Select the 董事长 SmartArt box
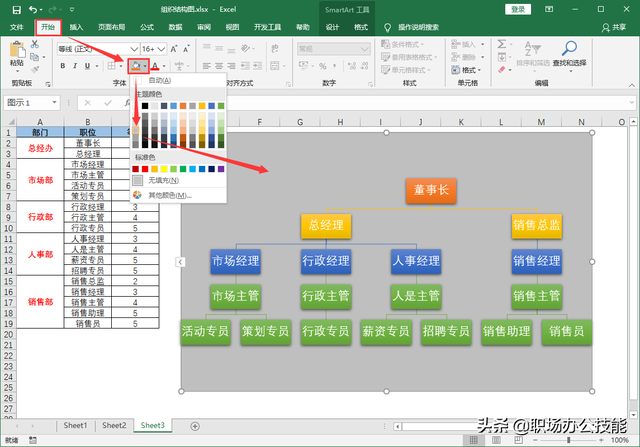The width and height of the screenshot is (640, 447). click(x=431, y=191)
